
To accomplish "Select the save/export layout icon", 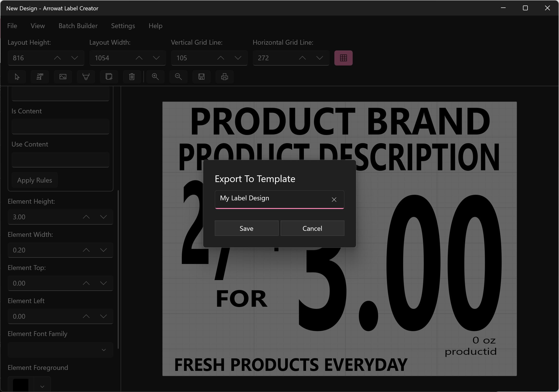I will [x=202, y=76].
